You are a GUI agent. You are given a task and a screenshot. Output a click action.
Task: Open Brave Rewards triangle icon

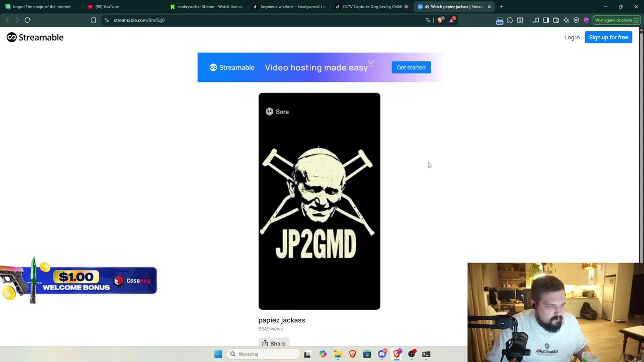(x=452, y=20)
